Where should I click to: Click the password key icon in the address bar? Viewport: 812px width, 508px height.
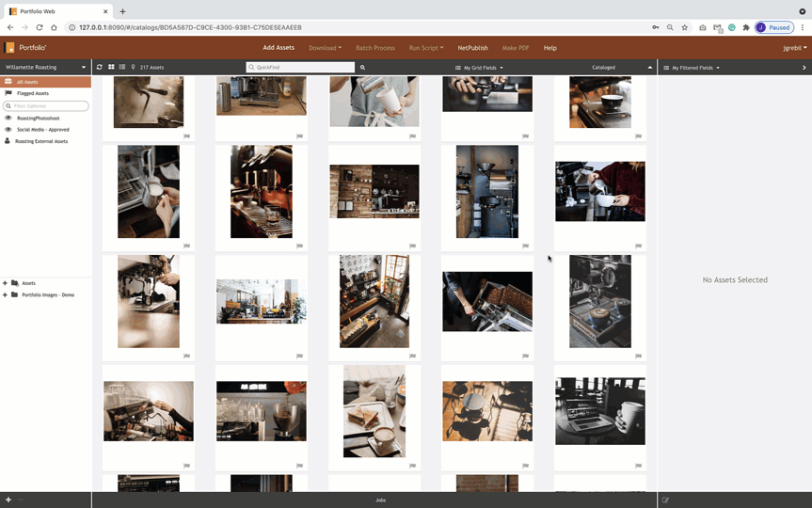[656, 27]
